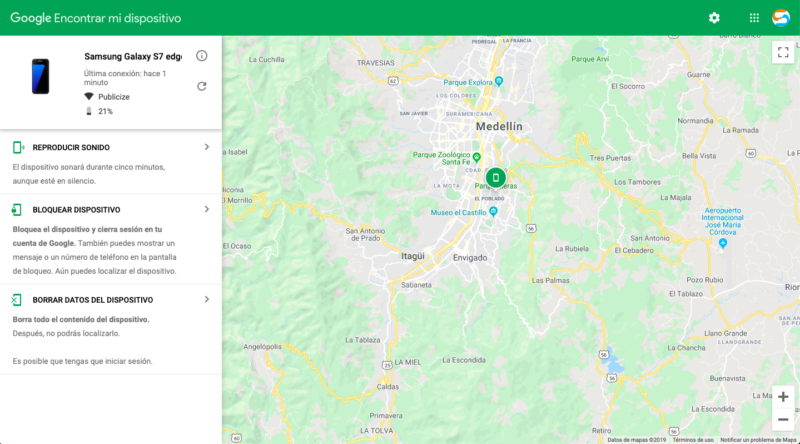Click the 21% battery value
Screen dimensions: 800x444
pyautogui.click(x=106, y=111)
